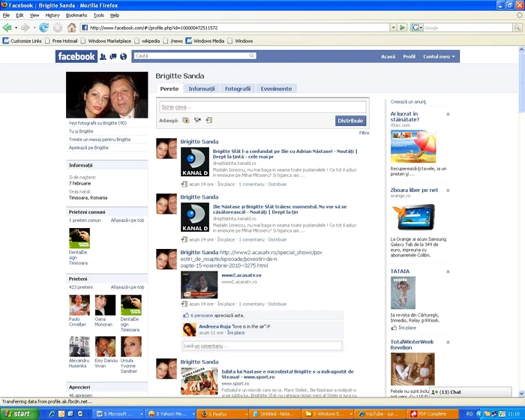Click the 'Lasă un comentariu...' field
Viewport: 525px width, 420px height.
point(262,346)
